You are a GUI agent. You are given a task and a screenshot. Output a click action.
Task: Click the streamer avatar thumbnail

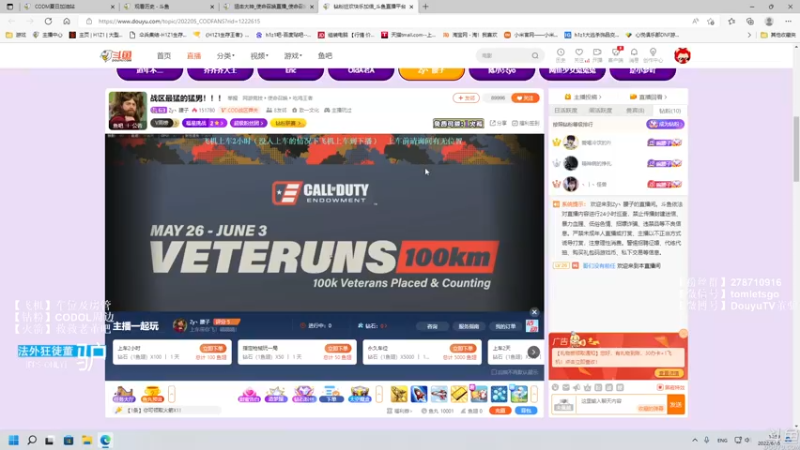128,111
